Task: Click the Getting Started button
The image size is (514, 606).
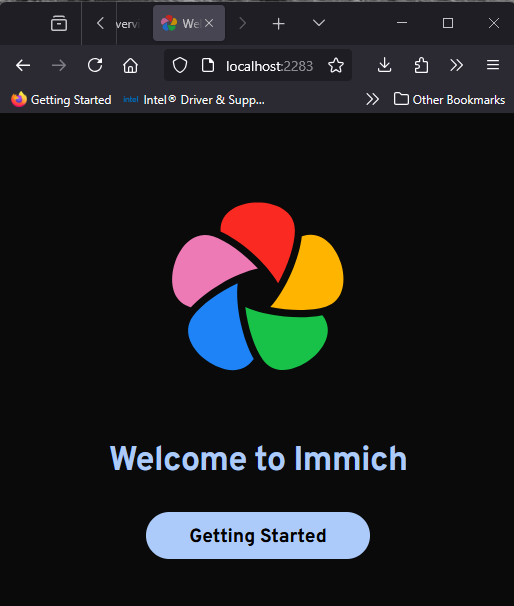Action: [258, 535]
